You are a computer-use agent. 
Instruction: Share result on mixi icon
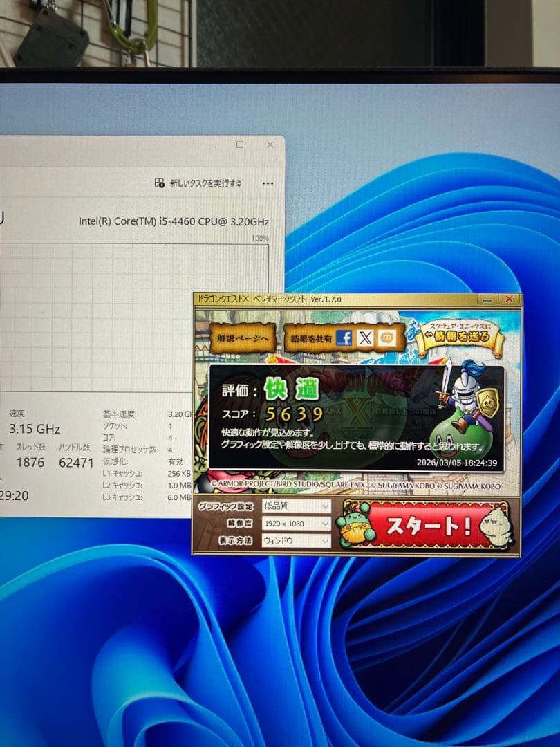(386, 338)
